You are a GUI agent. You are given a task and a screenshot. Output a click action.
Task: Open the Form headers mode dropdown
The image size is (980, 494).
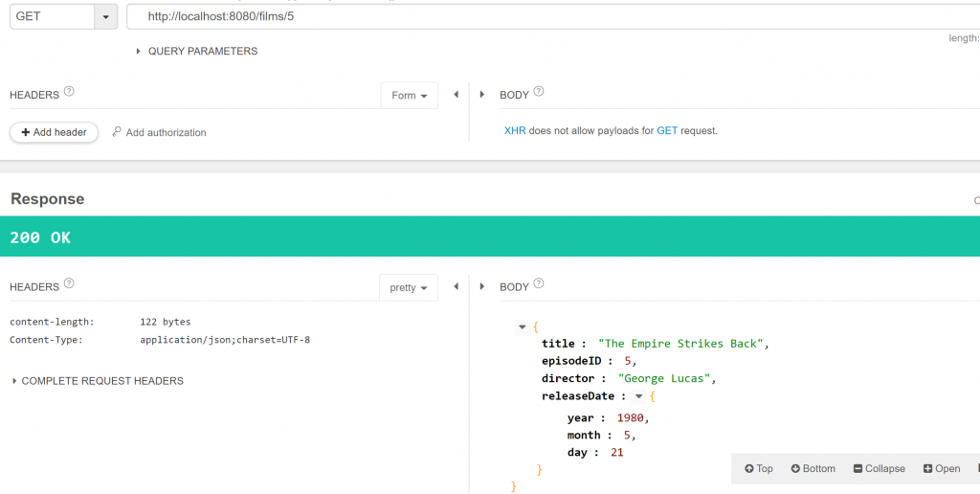click(410, 96)
